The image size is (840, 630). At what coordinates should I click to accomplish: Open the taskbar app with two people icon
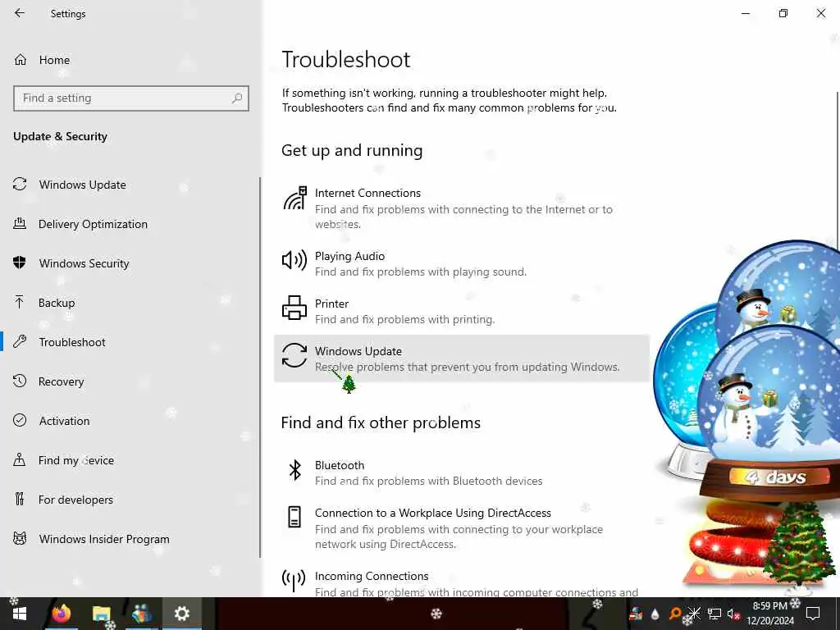click(142, 614)
